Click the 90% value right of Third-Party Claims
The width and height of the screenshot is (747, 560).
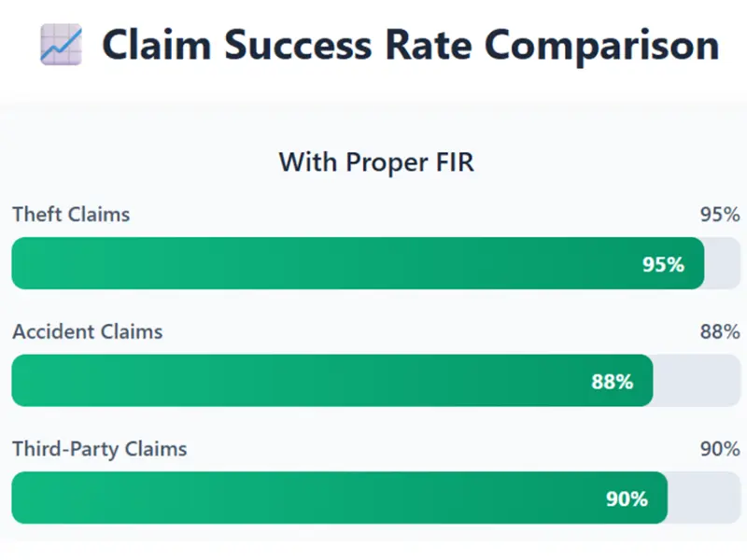tap(720, 449)
